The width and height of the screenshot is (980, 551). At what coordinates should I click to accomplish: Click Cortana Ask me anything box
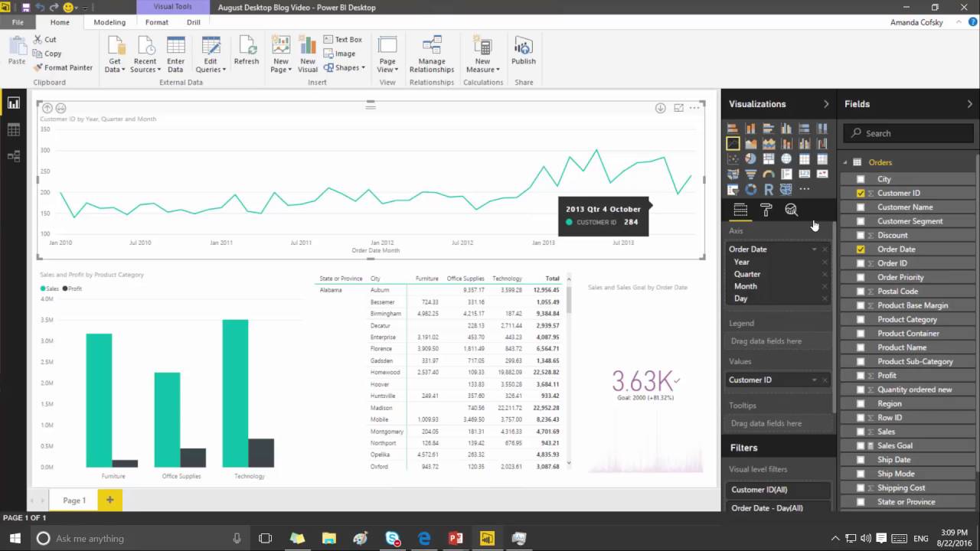139,538
